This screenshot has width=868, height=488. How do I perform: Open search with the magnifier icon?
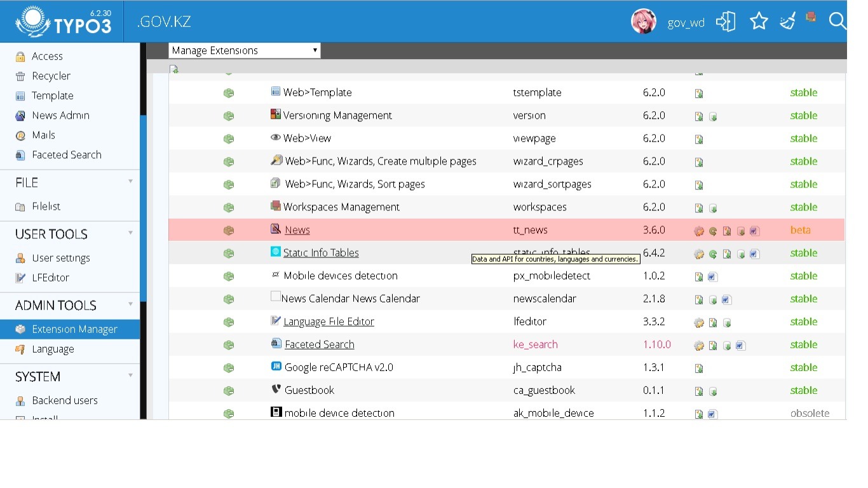point(838,22)
